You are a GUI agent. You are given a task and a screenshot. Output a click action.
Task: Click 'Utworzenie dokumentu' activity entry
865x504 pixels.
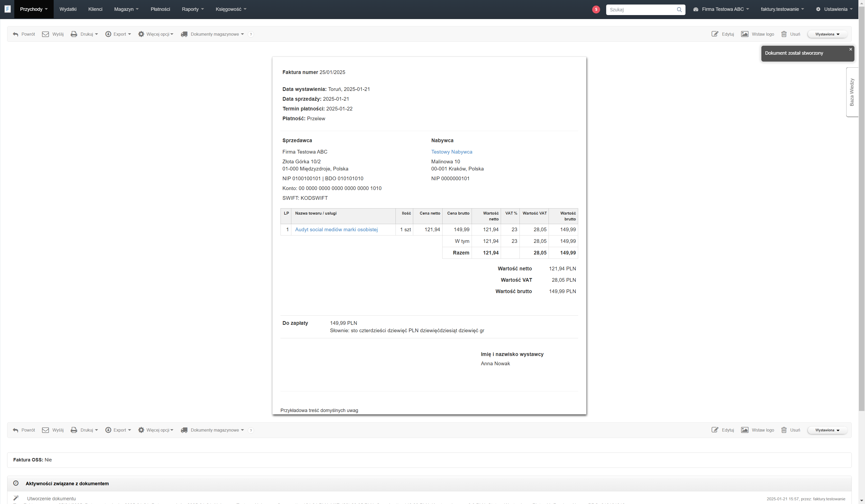(51, 499)
